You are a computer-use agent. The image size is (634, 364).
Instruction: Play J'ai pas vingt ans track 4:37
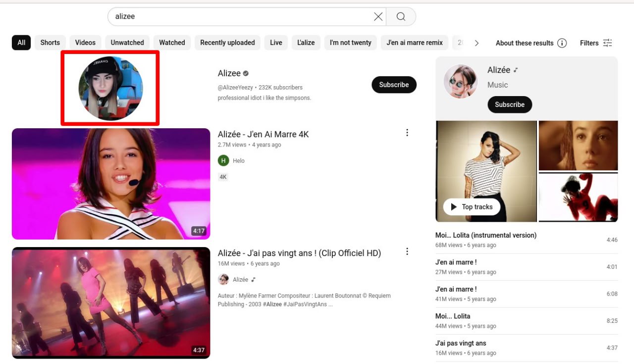pyautogui.click(x=527, y=348)
